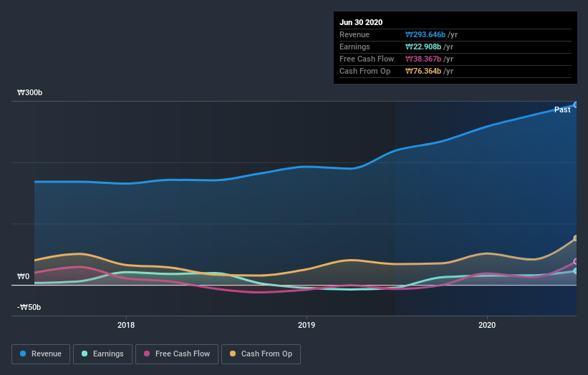This screenshot has width=588, height=375.
Task: Click the 2018 x-axis label
Action: pyautogui.click(x=126, y=325)
